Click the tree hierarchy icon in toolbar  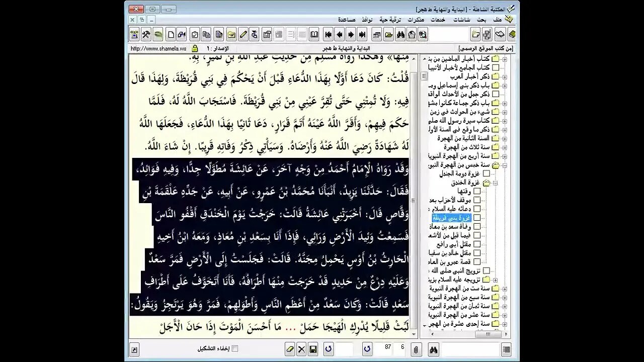click(487, 35)
